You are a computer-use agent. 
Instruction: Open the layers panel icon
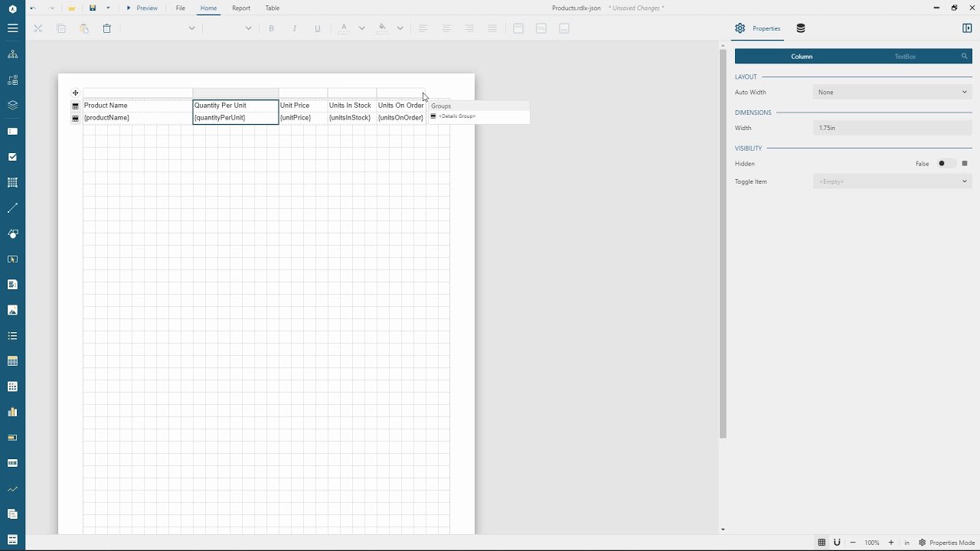tap(12, 106)
